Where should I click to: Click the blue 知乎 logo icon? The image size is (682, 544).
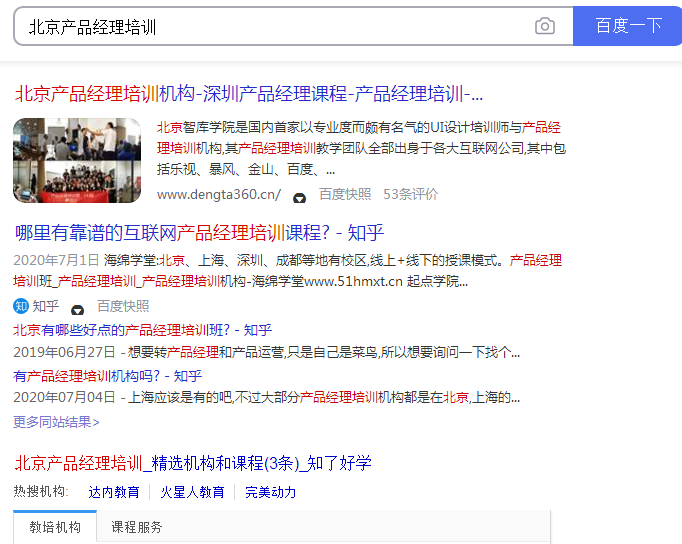21,306
